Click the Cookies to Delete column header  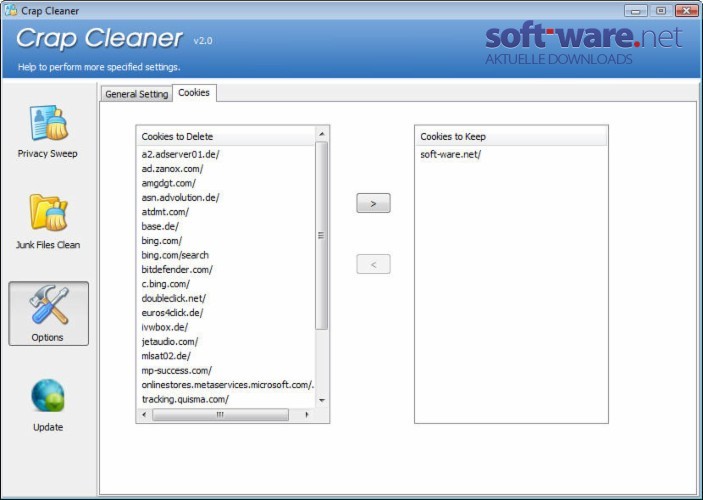click(x=226, y=136)
